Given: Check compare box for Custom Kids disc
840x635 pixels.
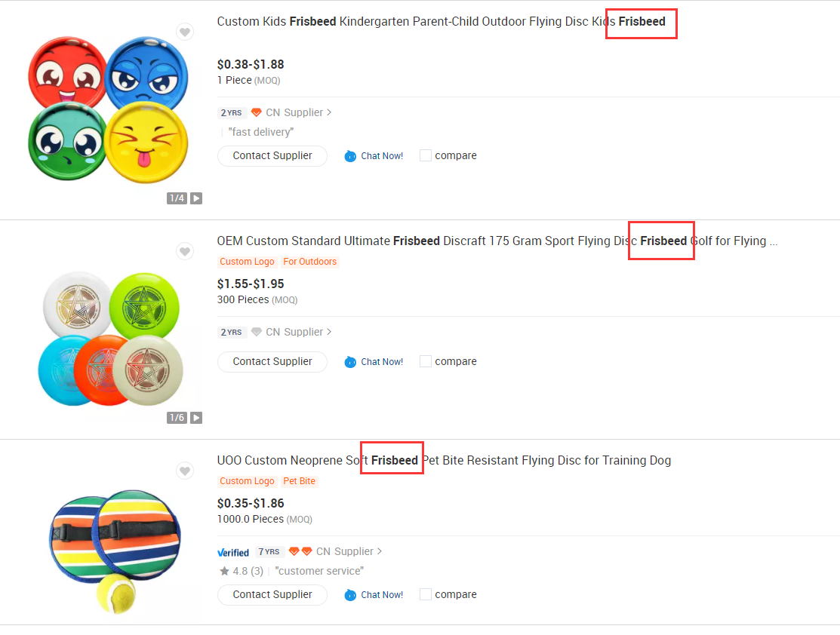Looking at the screenshot, I should 426,156.
